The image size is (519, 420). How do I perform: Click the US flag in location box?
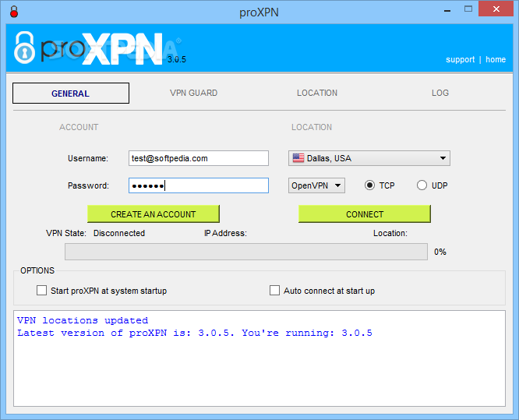pos(298,158)
